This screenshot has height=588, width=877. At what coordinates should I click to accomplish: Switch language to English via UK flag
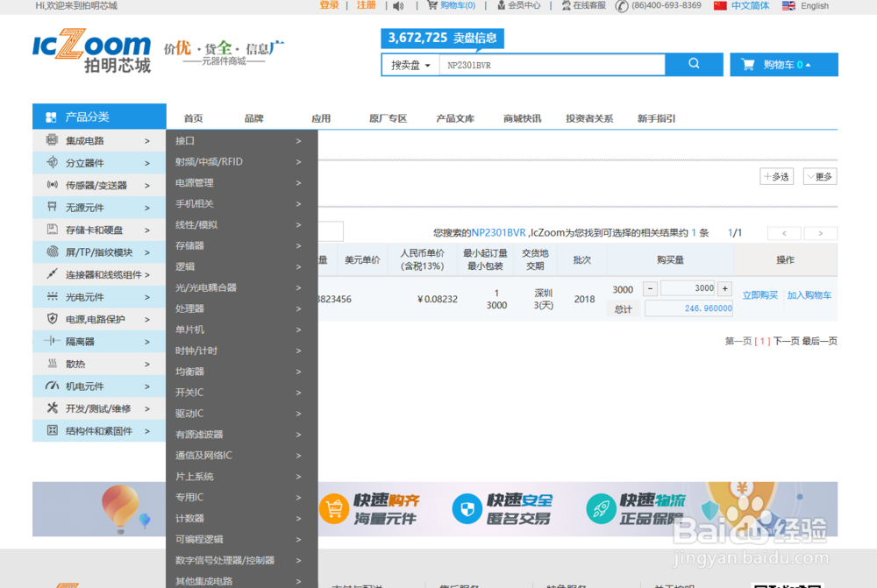[788, 6]
